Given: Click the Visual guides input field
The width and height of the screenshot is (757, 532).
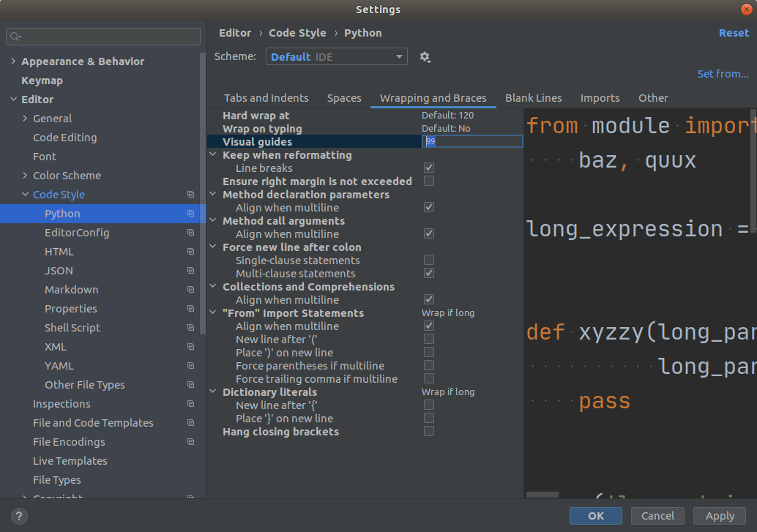Looking at the screenshot, I should point(472,141).
